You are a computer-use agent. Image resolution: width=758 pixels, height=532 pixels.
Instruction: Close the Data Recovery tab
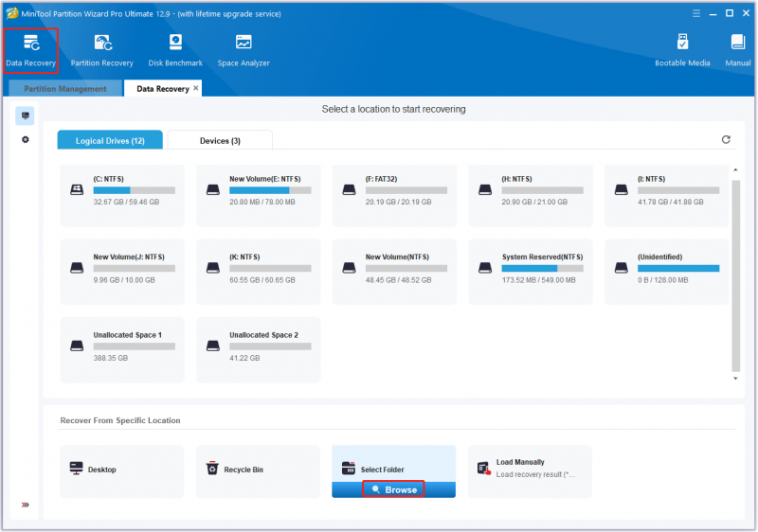click(196, 88)
